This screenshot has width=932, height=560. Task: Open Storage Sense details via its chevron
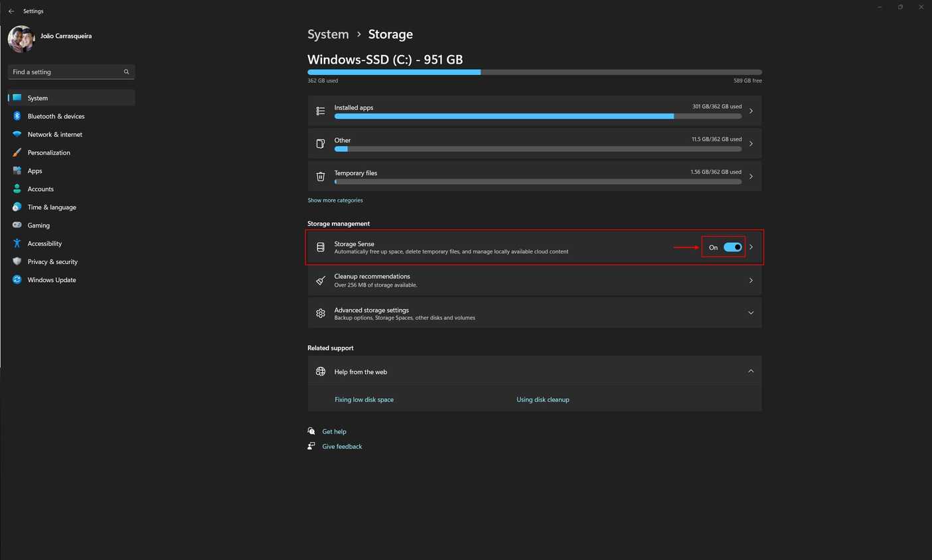751,247
